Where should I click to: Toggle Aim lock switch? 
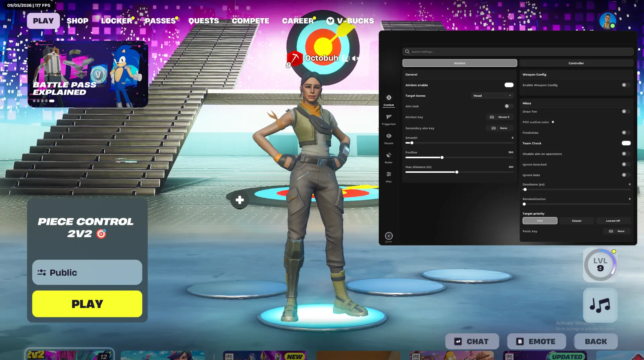pos(509,106)
